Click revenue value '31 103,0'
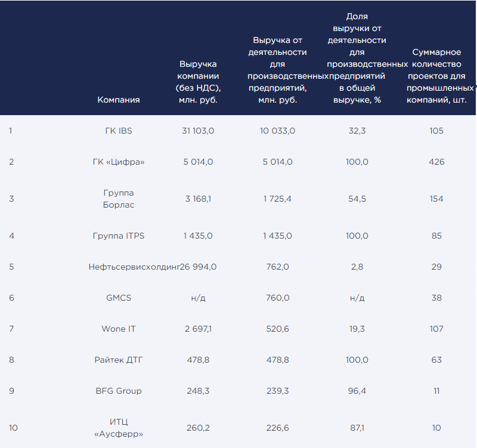The width and height of the screenshot is (477, 448). coord(198,131)
